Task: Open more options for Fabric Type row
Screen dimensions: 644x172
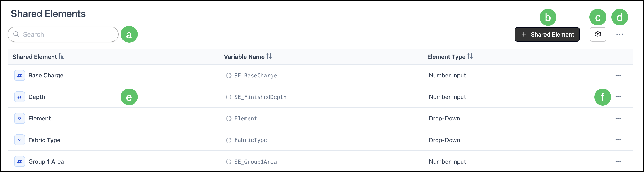Action: (618, 140)
